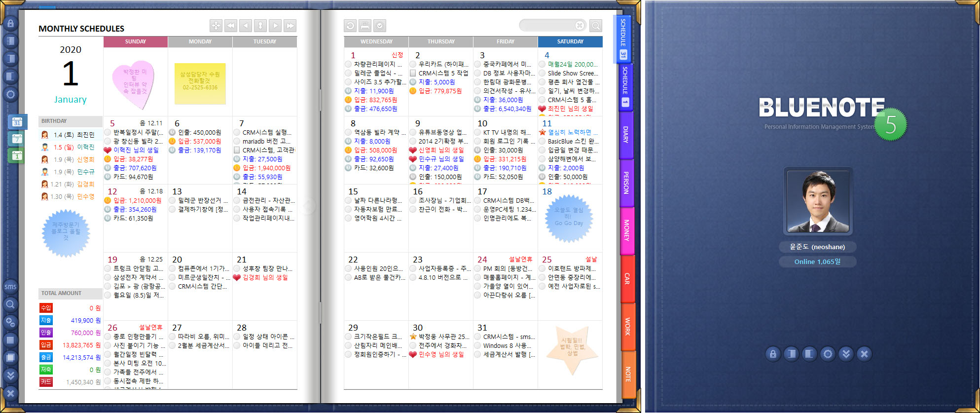Click the checkmark icon next to print
Image resolution: width=980 pixels, height=413 pixels.
[380, 26]
